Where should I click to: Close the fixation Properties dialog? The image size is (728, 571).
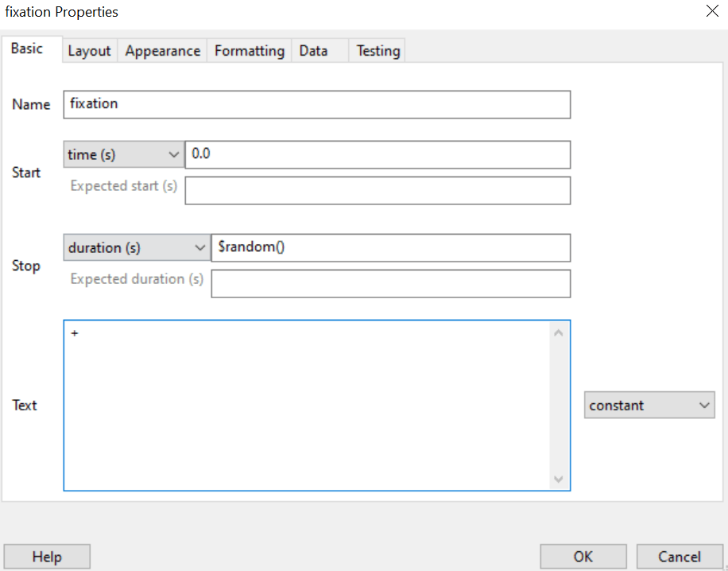coord(712,11)
